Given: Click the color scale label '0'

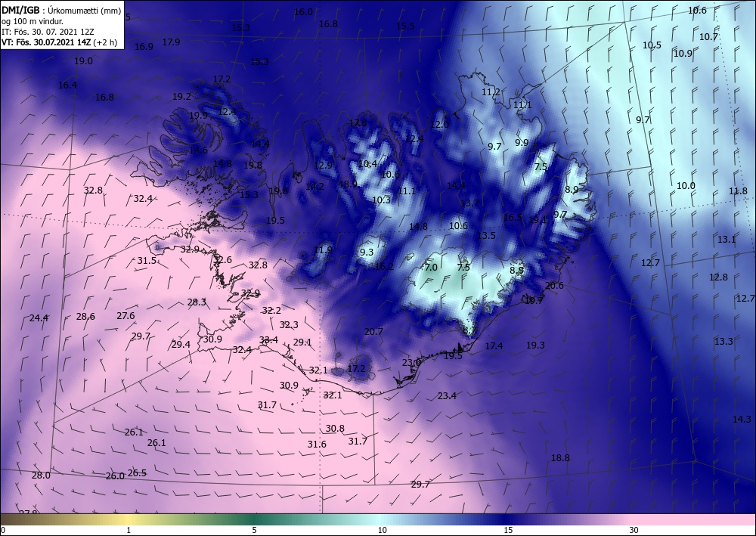Looking at the screenshot, I should pyautogui.click(x=3, y=531).
